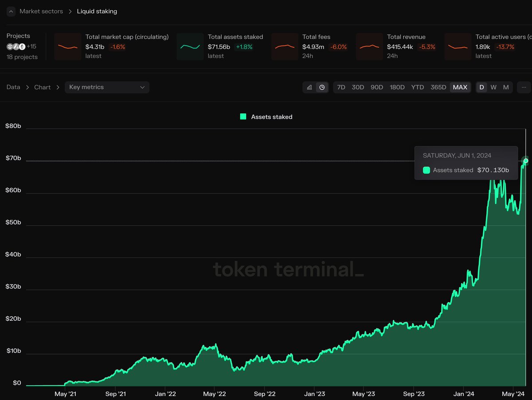Set granularity to monthly (M)
Screen dimensions: 532x400
tap(506, 87)
